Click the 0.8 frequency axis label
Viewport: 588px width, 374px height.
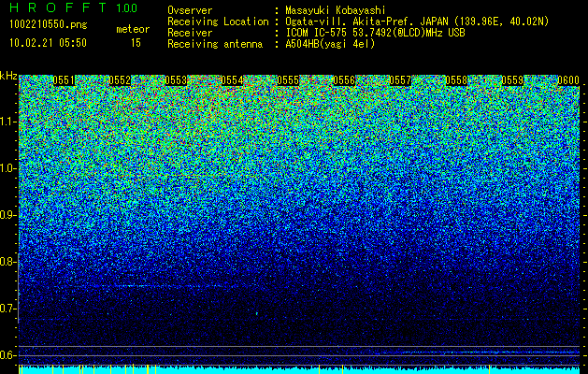coord(7,262)
